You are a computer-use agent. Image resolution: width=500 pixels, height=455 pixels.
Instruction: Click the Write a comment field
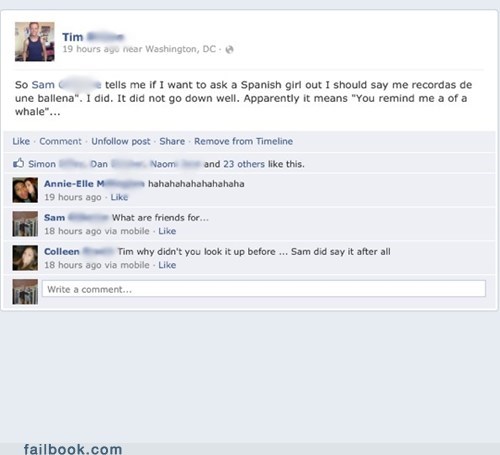pyautogui.click(x=264, y=289)
